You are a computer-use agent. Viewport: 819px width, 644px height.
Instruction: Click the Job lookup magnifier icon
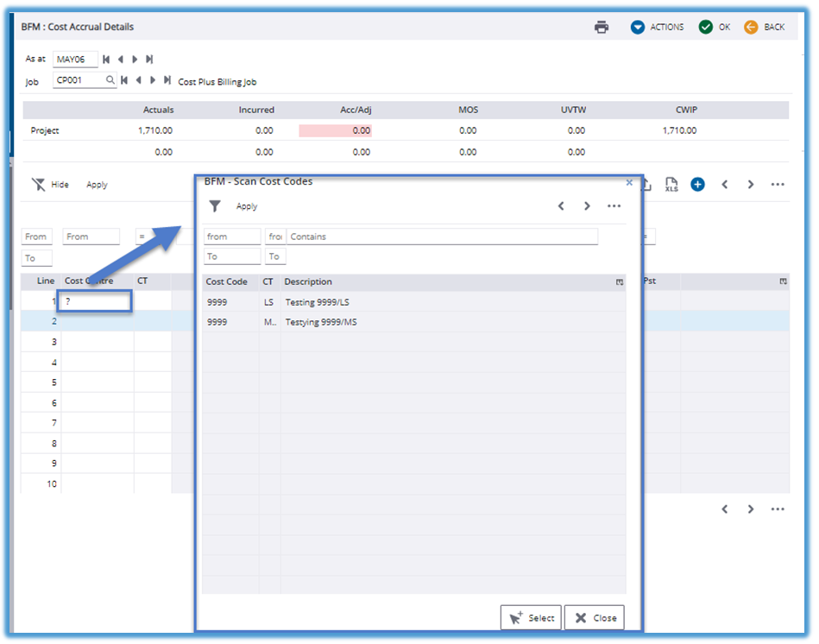(x=110, y=81)
